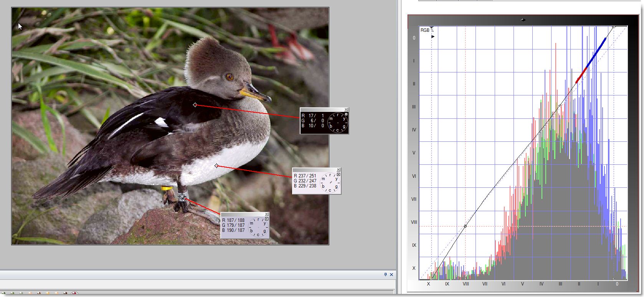This screenshot has height=297, width=644.
Task: Select the sample target on the bird's leg
Action: [x=182, y=197]
